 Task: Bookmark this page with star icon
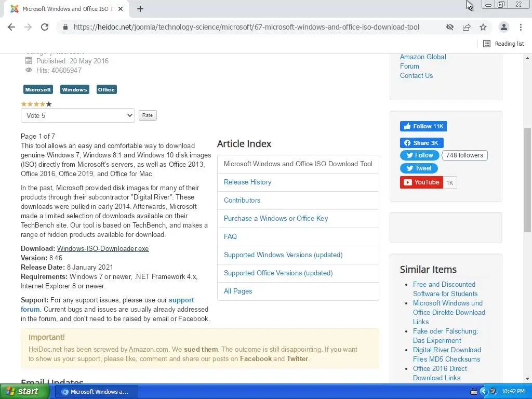[x=483, y=27]
